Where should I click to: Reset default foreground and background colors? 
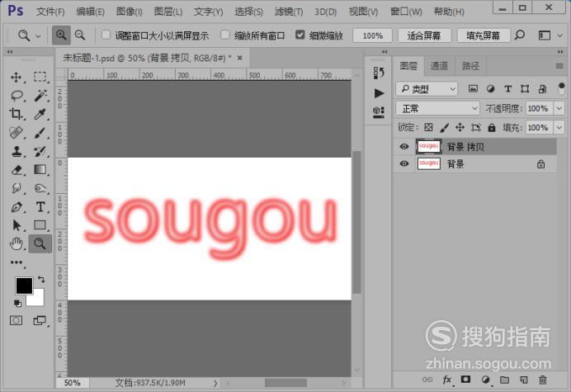tap(17, 303)
